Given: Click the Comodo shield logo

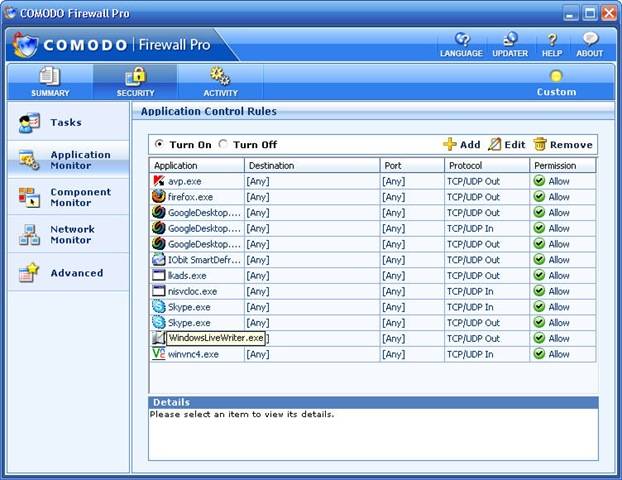Looking at the screenshot, I should (25, 44).
